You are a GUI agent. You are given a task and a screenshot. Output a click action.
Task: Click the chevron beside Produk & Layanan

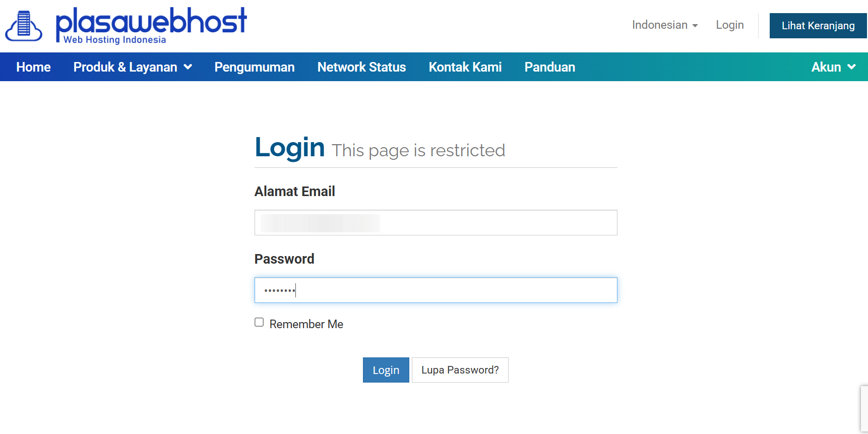click(188, 67)
